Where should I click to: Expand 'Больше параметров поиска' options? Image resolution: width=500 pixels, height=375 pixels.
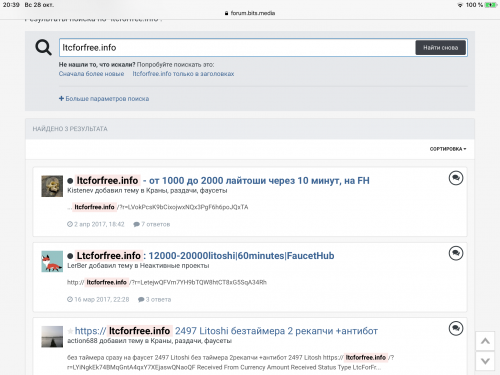[104, 99]
